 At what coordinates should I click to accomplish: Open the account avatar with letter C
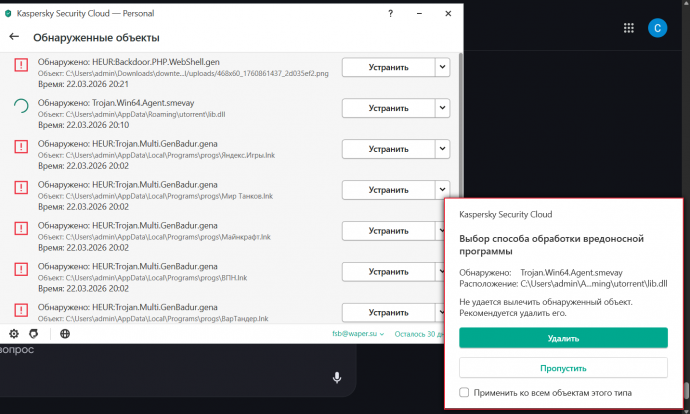click(x=657, y=28)
